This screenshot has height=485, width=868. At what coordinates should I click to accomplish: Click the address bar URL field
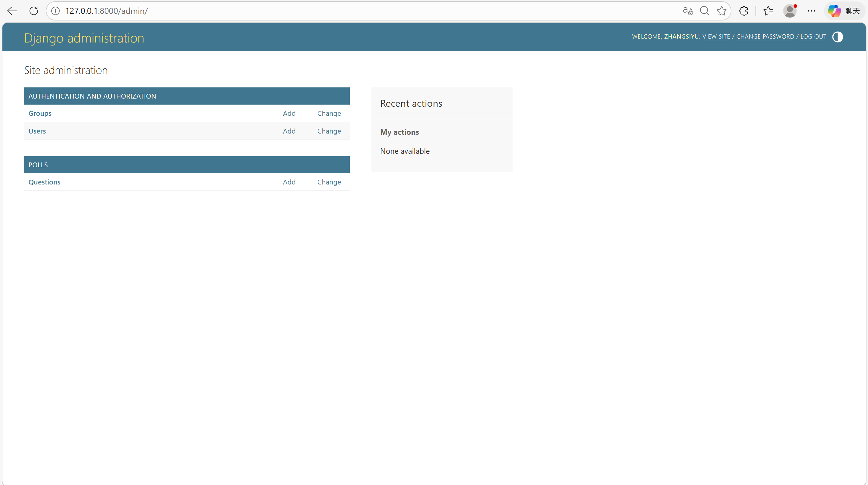337,11
